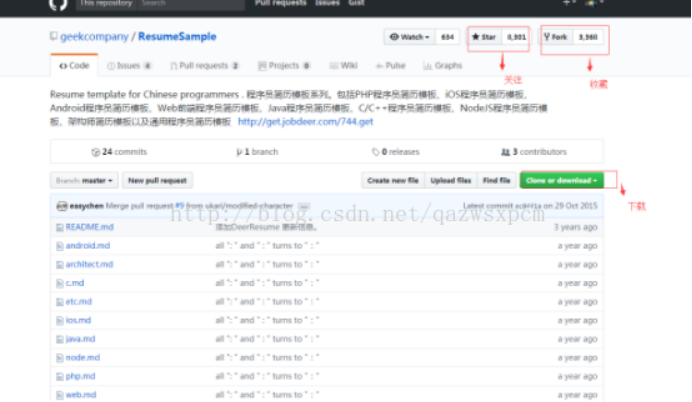Open commit message of android.md row
692x402 pixels.
coord(267,246)
